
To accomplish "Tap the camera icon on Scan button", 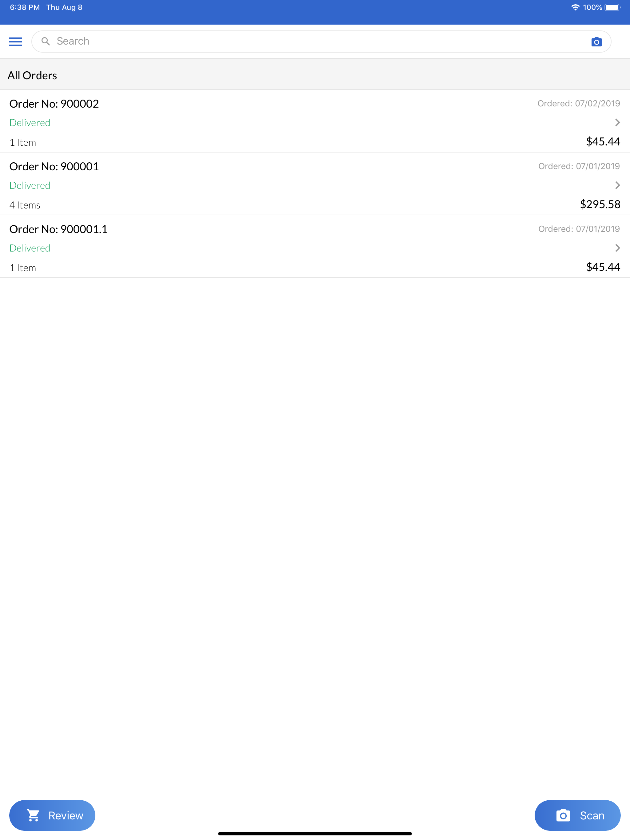I will pyautogui.click(x=563, y=815).
